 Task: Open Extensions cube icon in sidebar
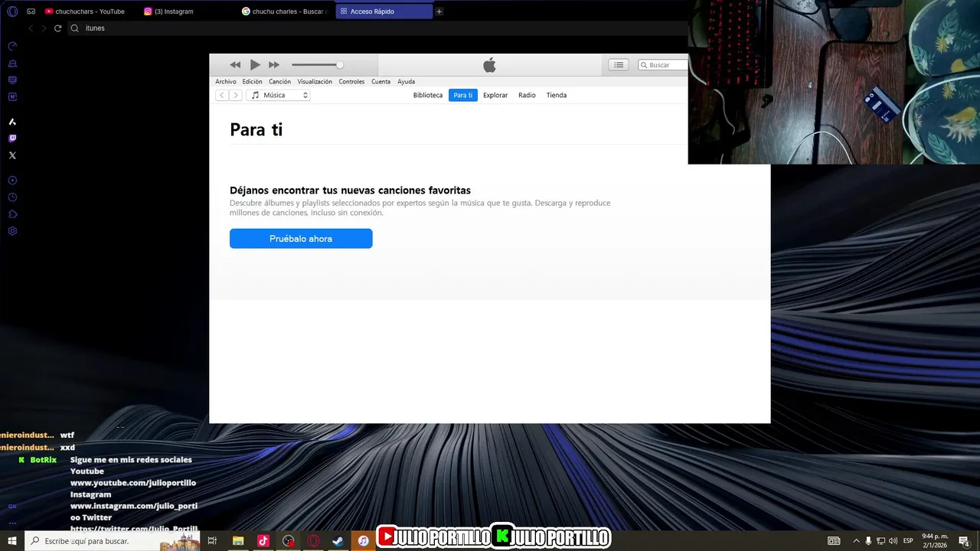click(12, 214)
